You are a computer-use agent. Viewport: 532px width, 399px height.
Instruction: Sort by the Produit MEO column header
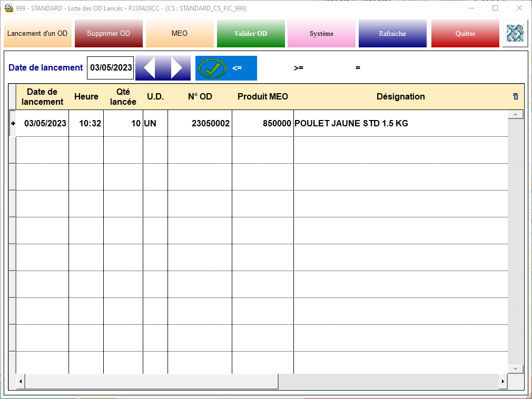(262, 97)
